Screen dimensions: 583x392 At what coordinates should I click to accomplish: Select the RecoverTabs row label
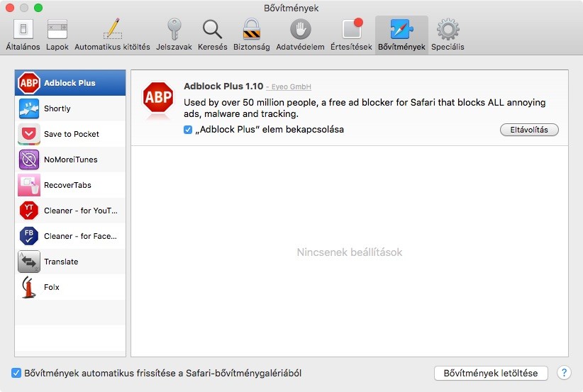(67, 185)
